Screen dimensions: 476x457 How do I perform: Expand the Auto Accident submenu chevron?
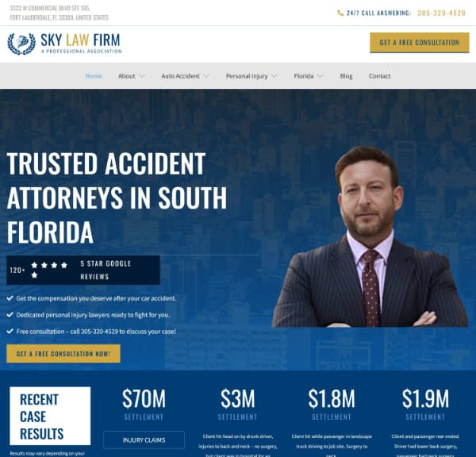click(206, 76)
